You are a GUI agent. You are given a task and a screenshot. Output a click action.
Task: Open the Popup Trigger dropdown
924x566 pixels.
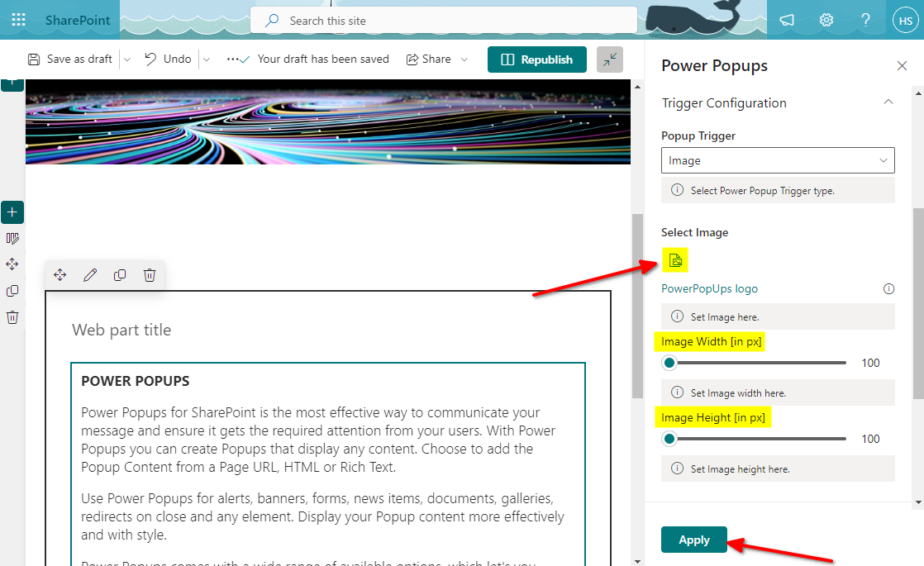click(778, 160)
